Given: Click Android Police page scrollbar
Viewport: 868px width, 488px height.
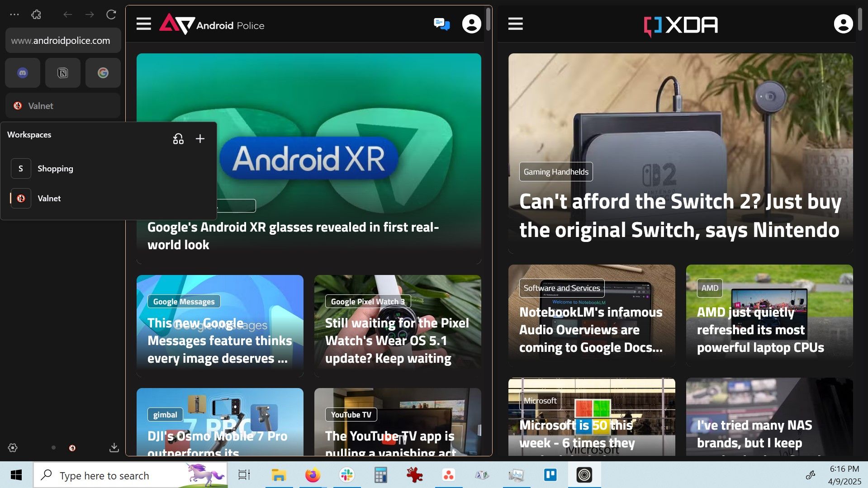Looking at the screenshot, I should pyautogui.click(x=488, y=19).
